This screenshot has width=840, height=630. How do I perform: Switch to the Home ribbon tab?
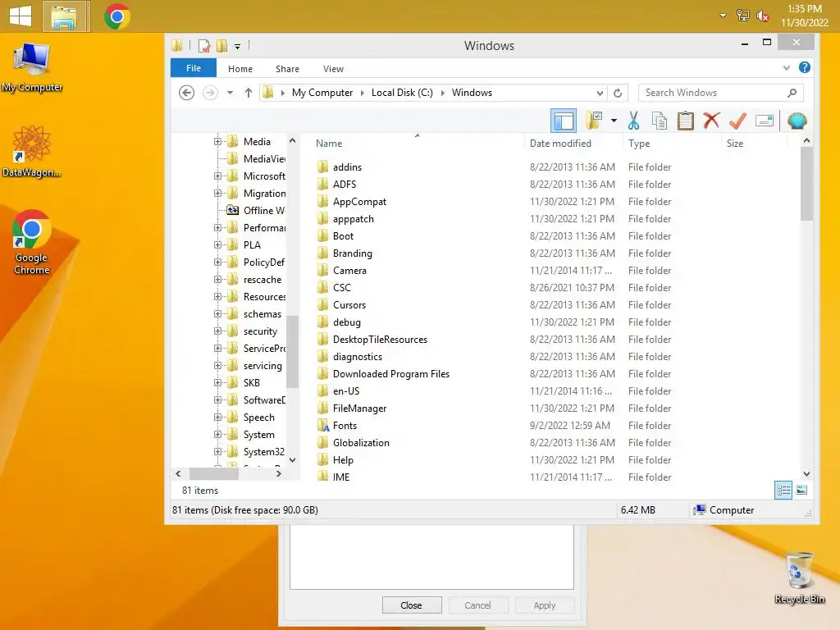[240, 69]
